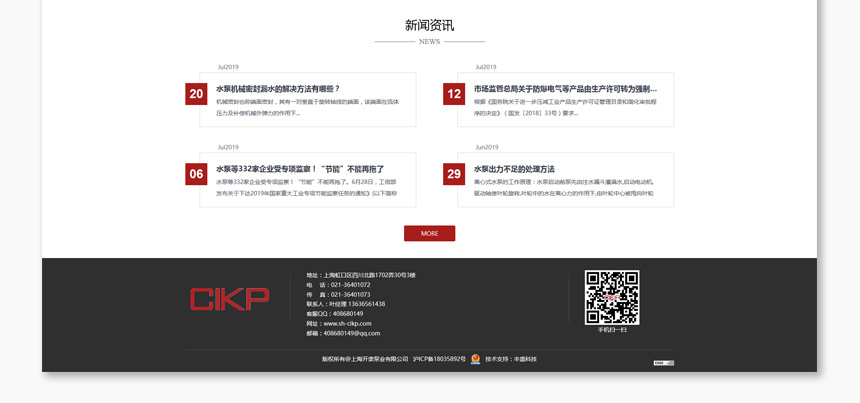Screen dimensions: 860x403
Task: Click the NEWS subtitle under the heading
Action: 429,41
